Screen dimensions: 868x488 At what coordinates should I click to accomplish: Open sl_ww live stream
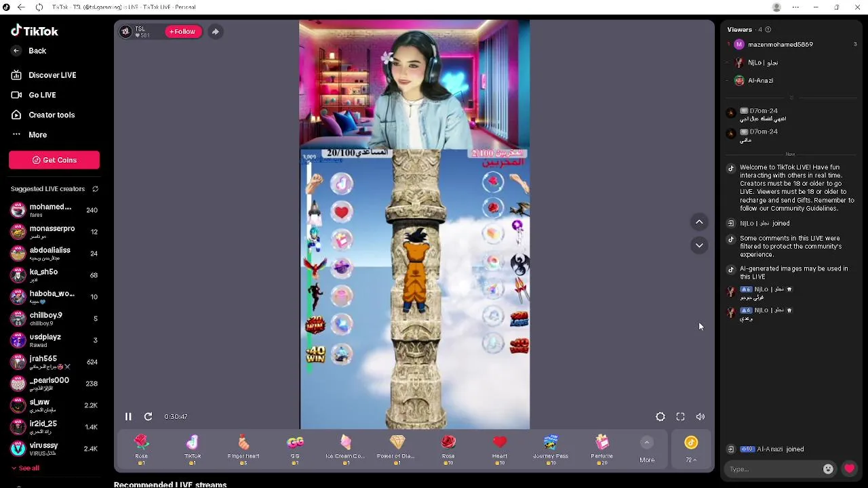click(54, 405)
